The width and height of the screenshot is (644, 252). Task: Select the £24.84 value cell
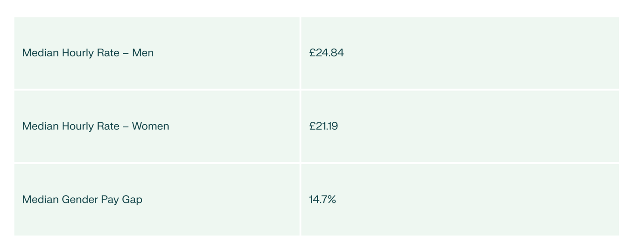pyautogui.click(x=326, y=53)
